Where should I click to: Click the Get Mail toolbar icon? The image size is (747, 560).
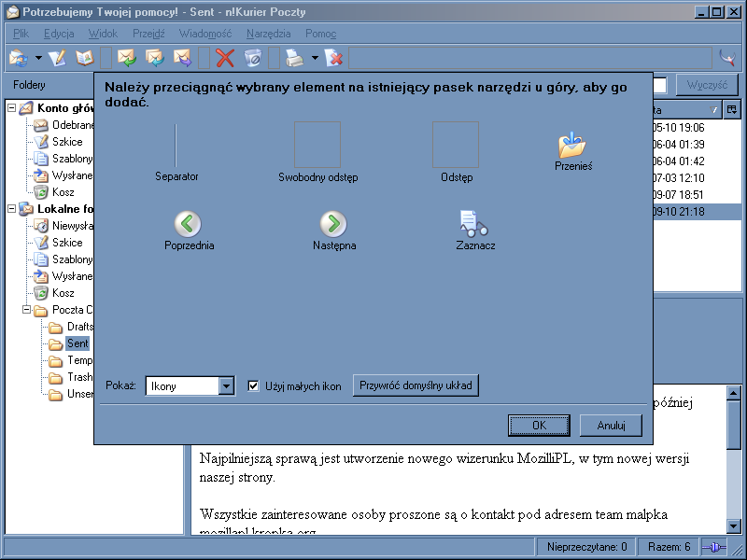pyautogui.click(x=19, y=58)
